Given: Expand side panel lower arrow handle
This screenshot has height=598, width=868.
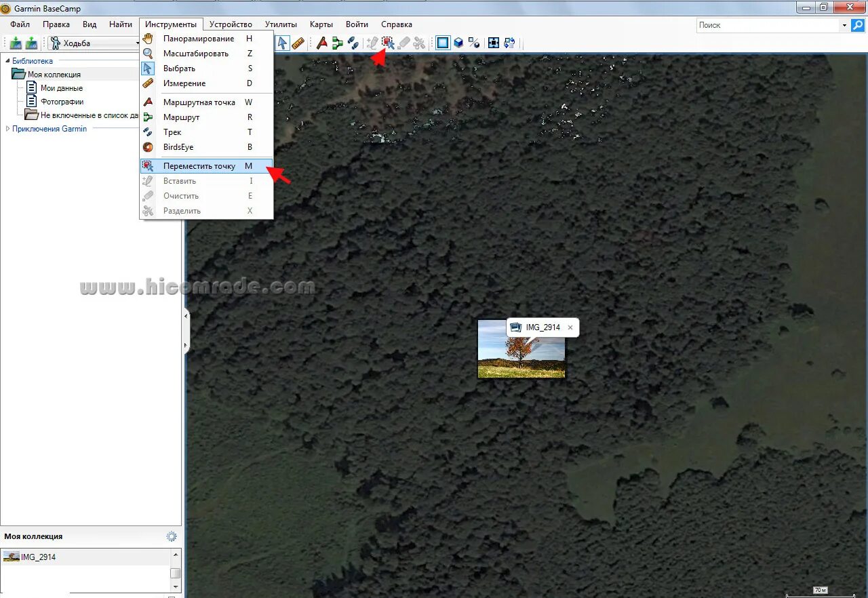Looking at the screenshot, I should coord(186,346).
